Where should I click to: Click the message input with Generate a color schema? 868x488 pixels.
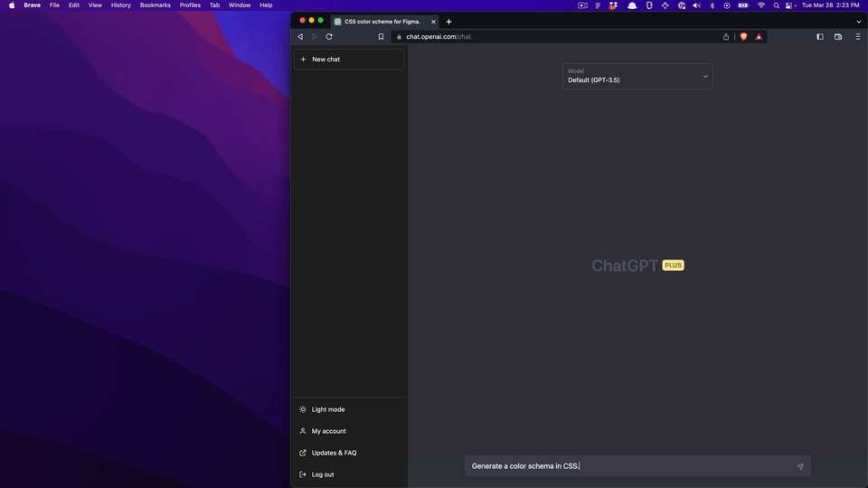637,466
